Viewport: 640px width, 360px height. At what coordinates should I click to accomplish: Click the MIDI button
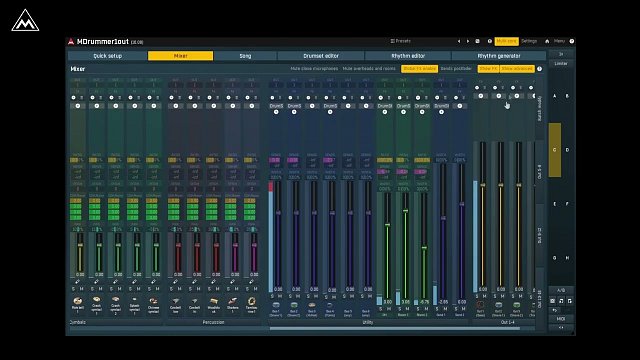(x=561, y=319)
